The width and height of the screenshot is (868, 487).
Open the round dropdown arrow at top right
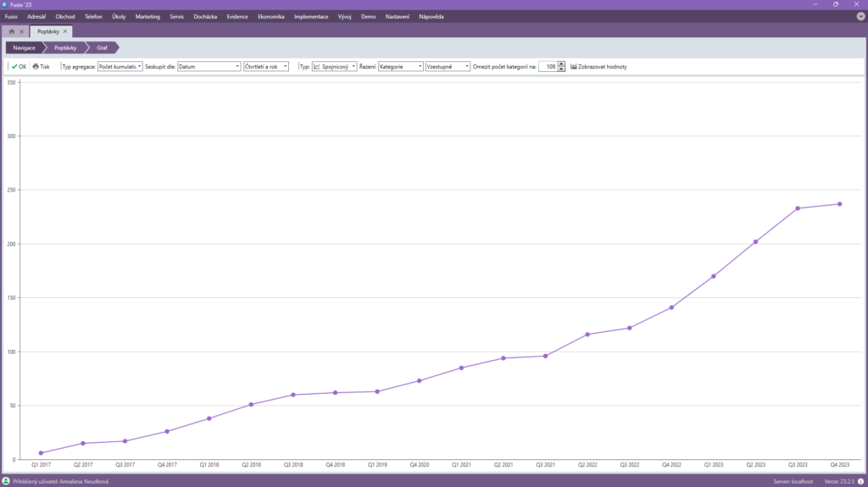(860, 16)
